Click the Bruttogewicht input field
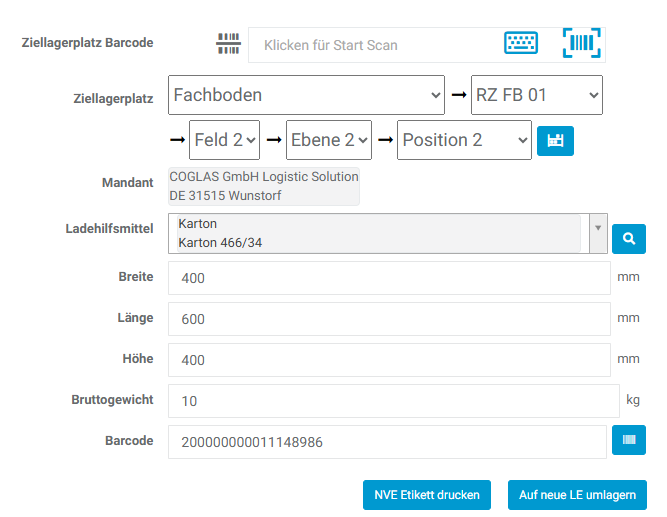The height and width of the screenshot is (517, 667). pos(394,401)
